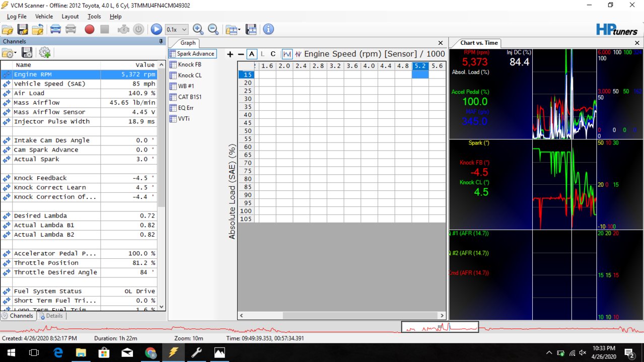Open the 0.1x playback speed dropdown

coord(177,30)
